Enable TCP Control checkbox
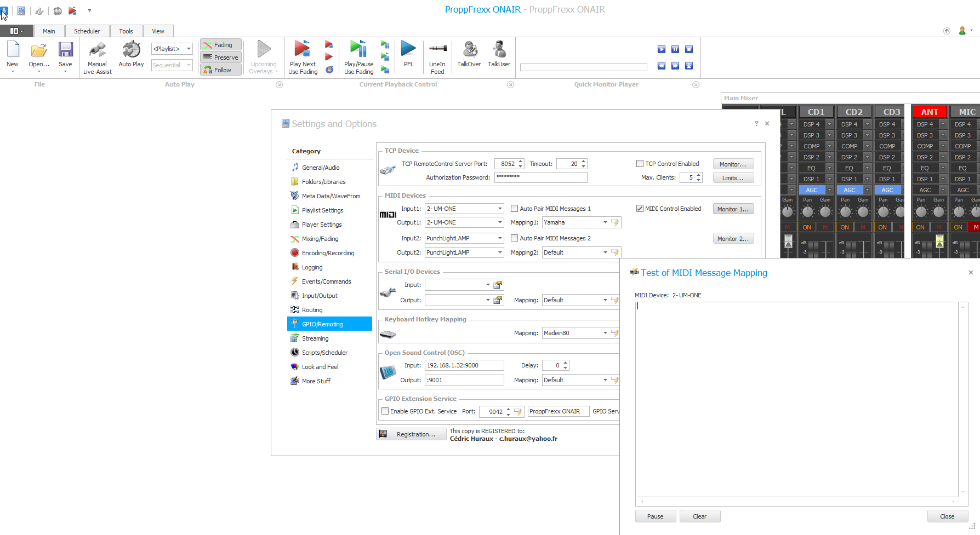 pos(640,164)
